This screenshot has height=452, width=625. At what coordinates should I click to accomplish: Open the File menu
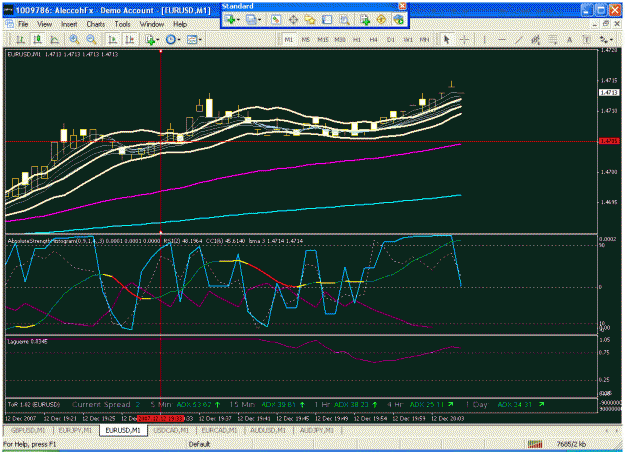pyautogui.click(x=23, y=24)
